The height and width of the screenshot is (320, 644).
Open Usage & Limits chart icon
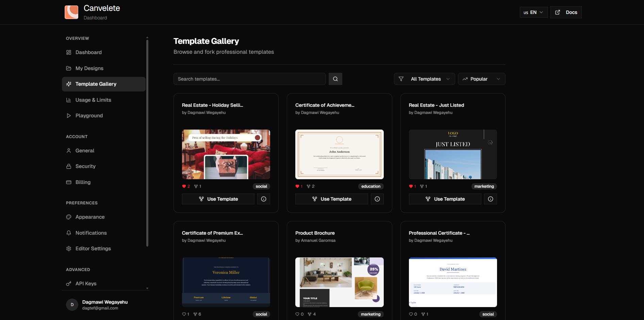click(69, 100)
